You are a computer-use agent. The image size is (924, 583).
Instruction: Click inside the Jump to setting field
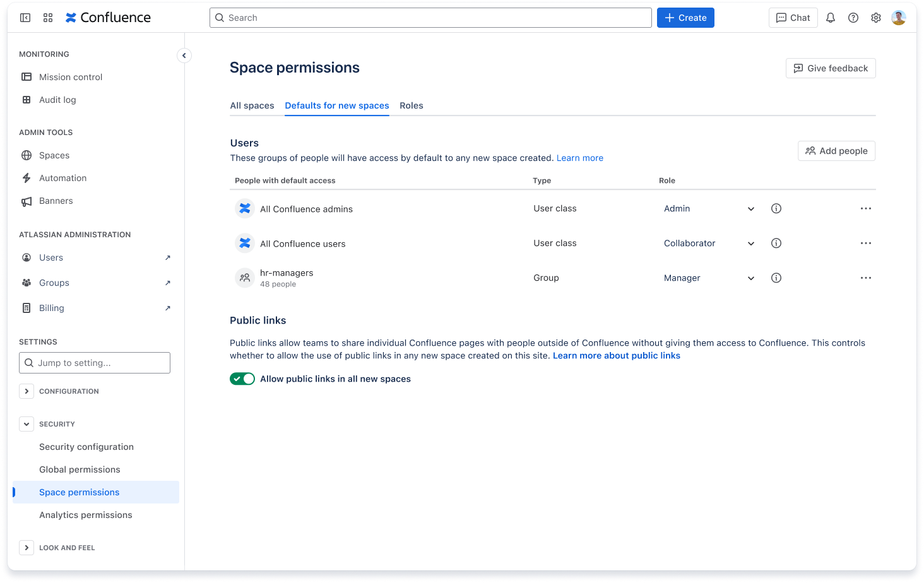[94, 363]
